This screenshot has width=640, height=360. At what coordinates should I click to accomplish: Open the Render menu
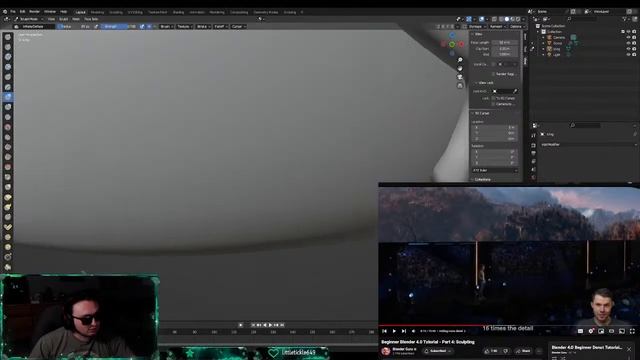34,12
